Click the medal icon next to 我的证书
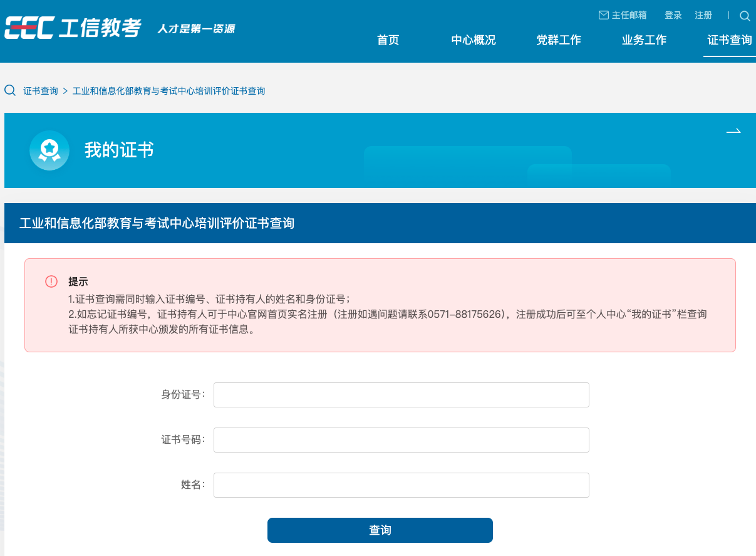756x556 pixels. click(49, 150)
